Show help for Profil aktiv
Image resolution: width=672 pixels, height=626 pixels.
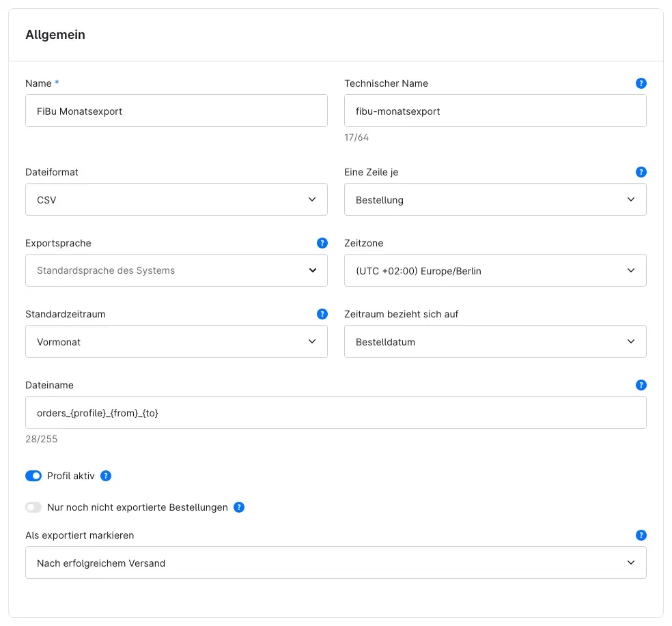(x=105, y=476)
